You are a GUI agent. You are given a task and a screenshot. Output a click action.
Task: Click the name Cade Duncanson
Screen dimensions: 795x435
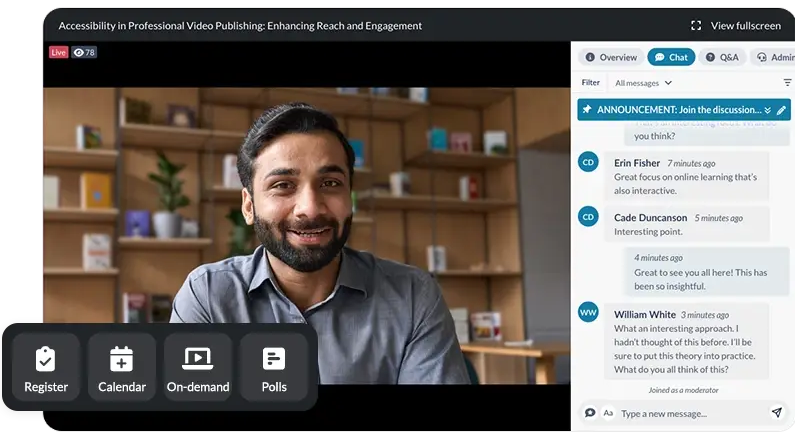[651, 218]
